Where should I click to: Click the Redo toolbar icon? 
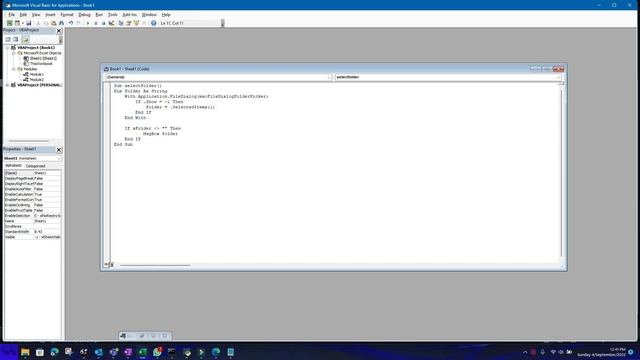(x=79, y=23)
